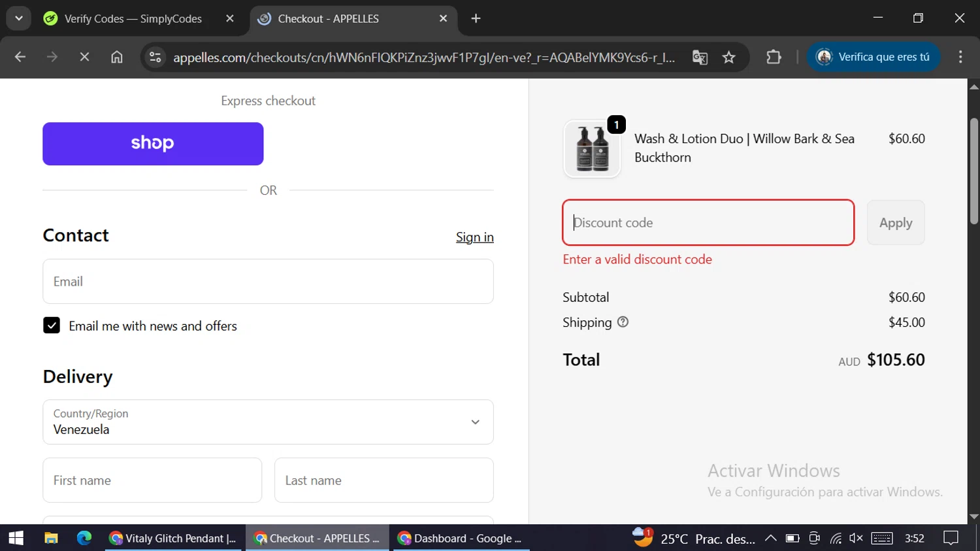Click the page vertical scrollbar thumb
This screenshot has width=980, height=551.
(973, 171)
